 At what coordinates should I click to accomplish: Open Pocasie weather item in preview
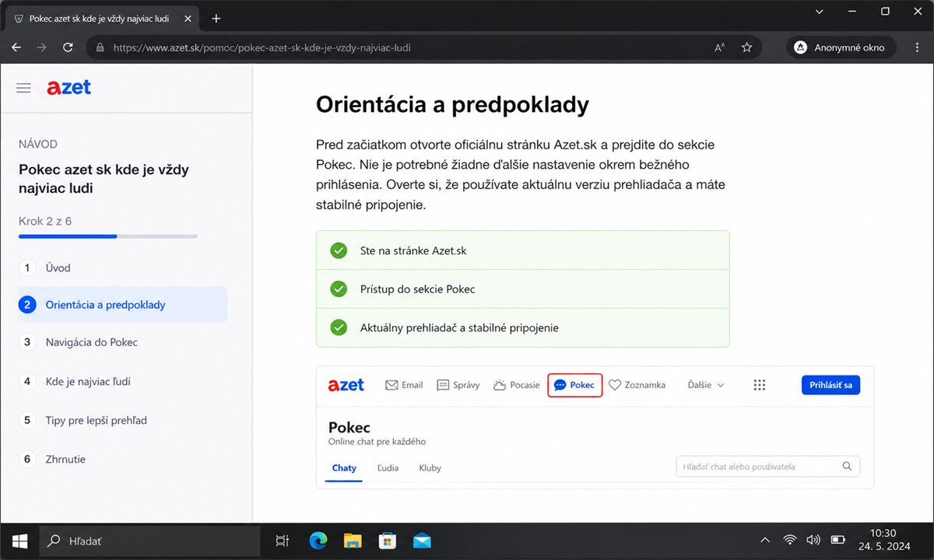point(516,385)
